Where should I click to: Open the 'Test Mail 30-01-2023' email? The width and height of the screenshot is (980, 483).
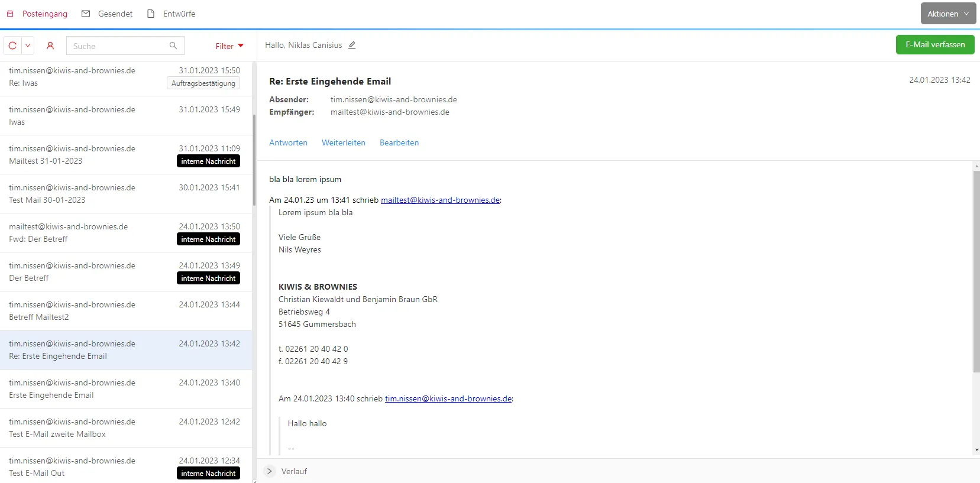coord(126,194)
